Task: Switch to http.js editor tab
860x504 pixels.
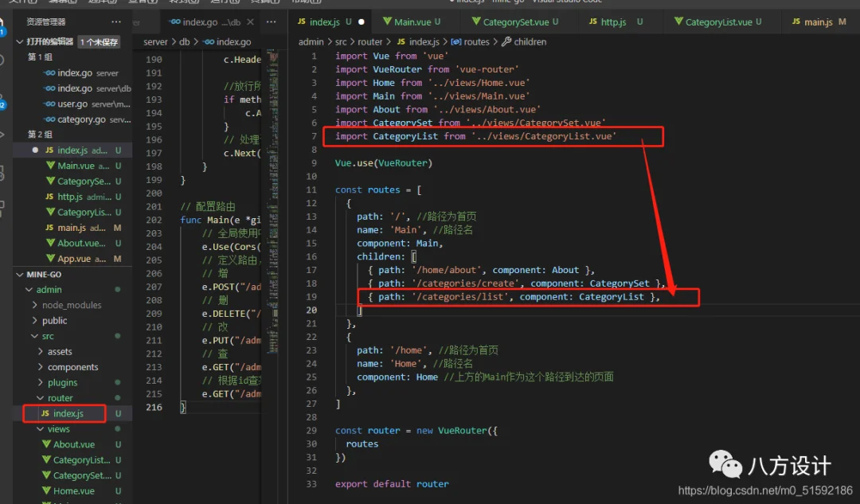Action: (616, 22)
